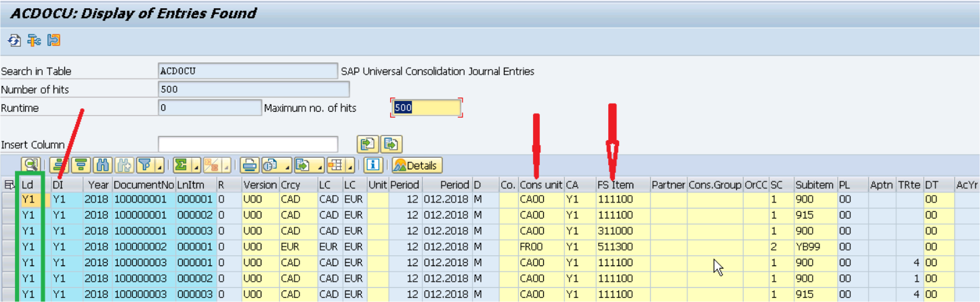Click into the Insert Column text field

(247, 144)
